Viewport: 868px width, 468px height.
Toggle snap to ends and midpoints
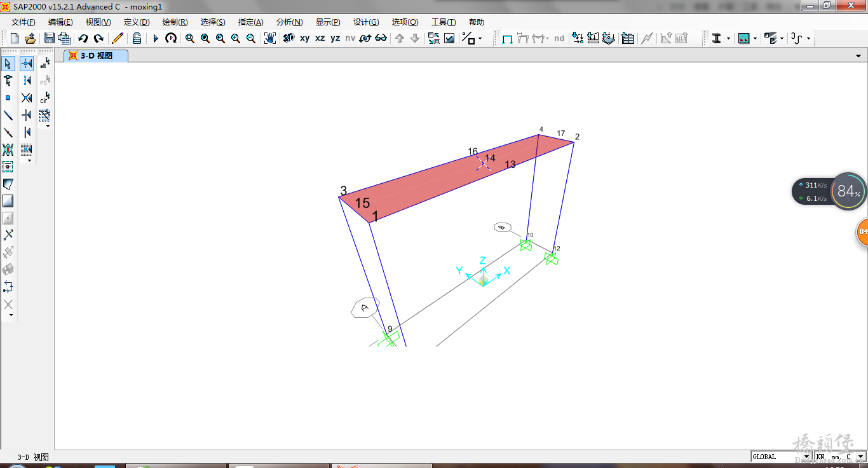click(27, 81)
